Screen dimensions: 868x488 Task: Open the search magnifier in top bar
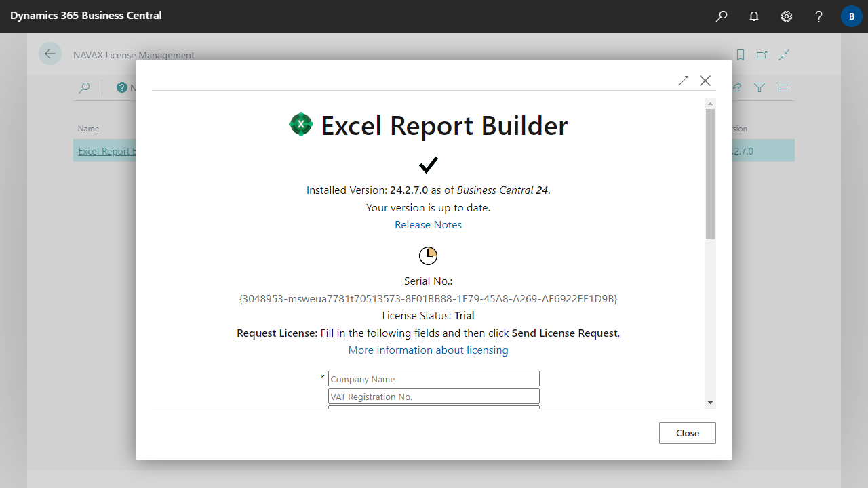click(722, 16)
